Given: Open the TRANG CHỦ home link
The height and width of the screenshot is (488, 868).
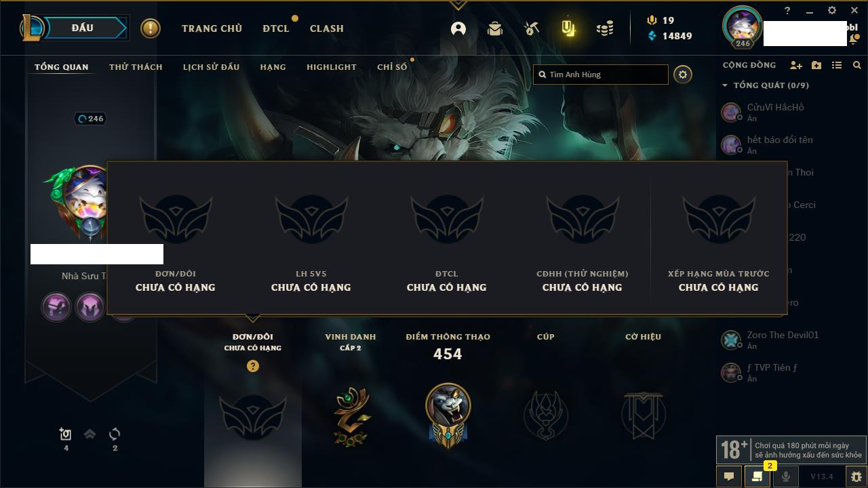Looking at the screenshot, I should pos(212,28).
